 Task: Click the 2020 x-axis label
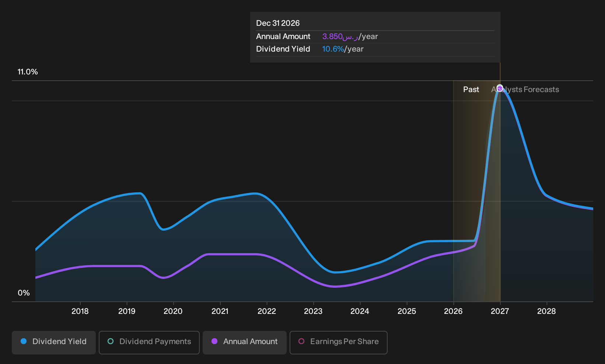(173, 311)
